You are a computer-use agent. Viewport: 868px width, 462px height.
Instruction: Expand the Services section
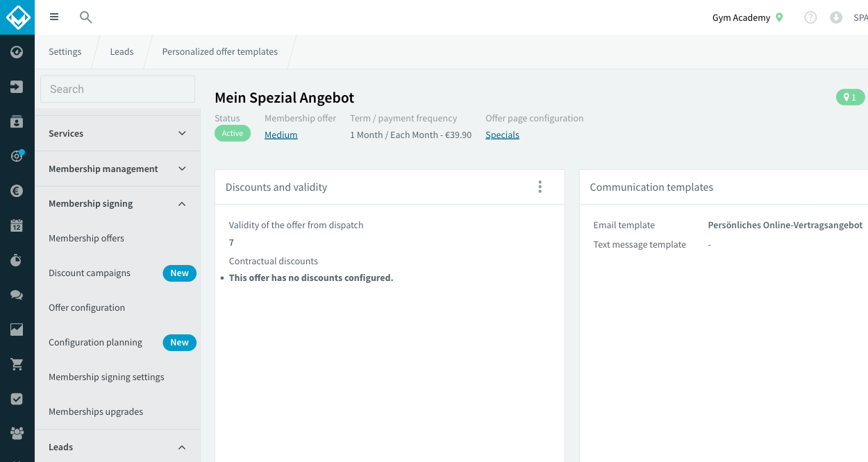click(117, 133)
